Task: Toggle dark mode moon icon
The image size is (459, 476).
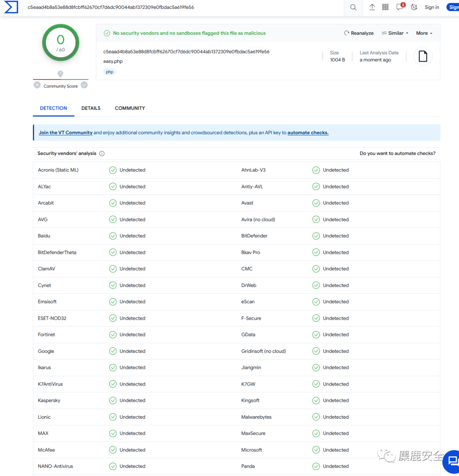Action: tap(414, 7)
